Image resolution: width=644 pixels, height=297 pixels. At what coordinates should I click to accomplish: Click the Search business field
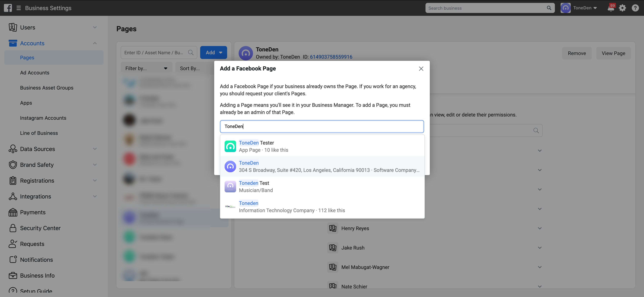pos(490,8)
